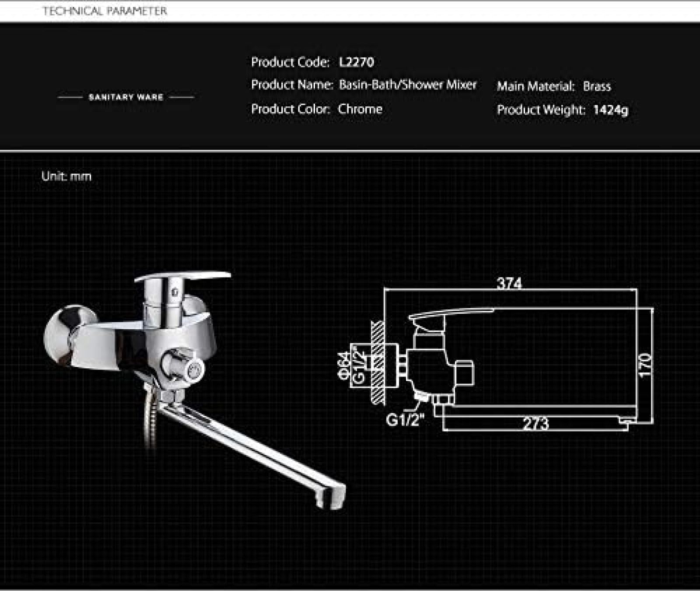Click the 'Brass' material value
Viewport: 700px width, 591px height.
pyautogui.click(x=597, y=86)
